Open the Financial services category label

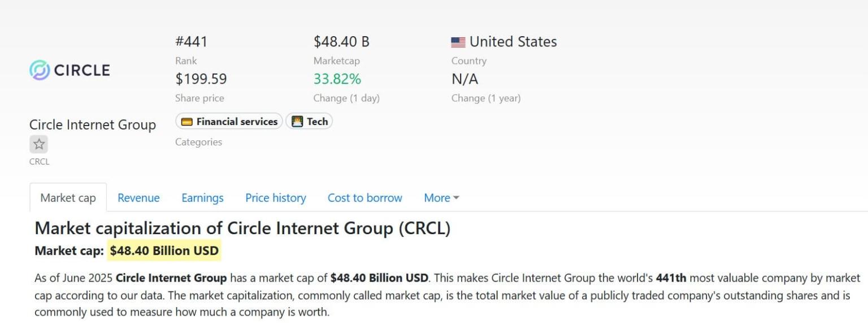237,122
